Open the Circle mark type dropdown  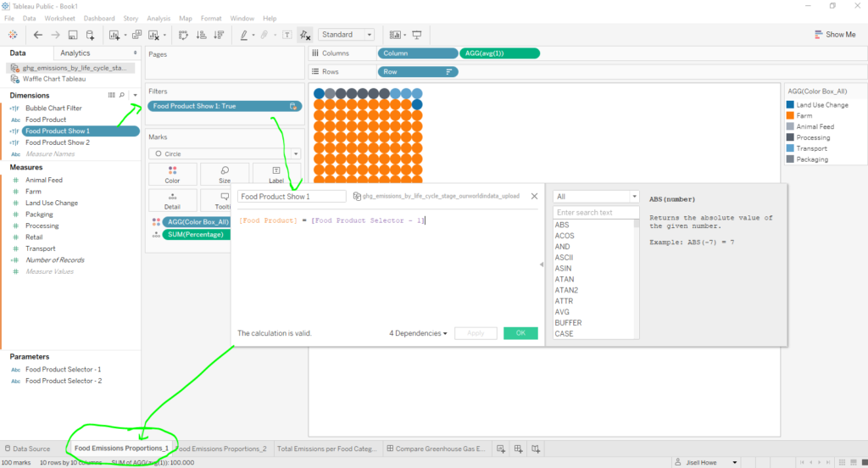tap(225, 153)
